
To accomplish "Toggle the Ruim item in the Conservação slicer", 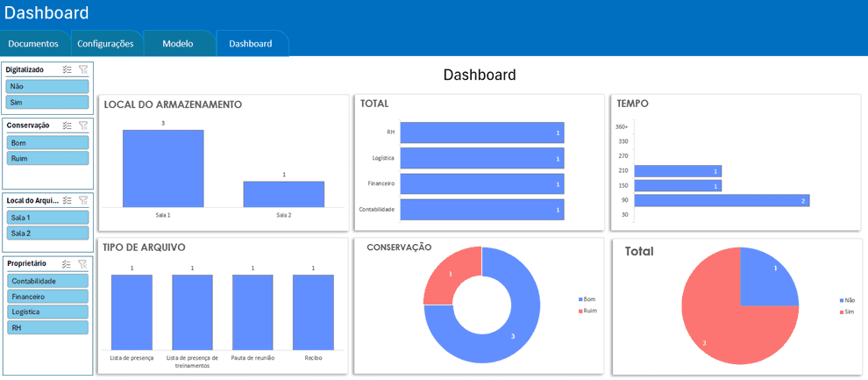I will pos(48,159).
